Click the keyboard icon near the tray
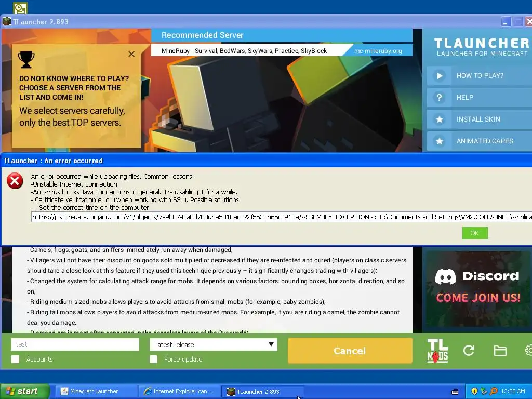The image size is (532, 399). pyautogui.click(x=455, y=392)
